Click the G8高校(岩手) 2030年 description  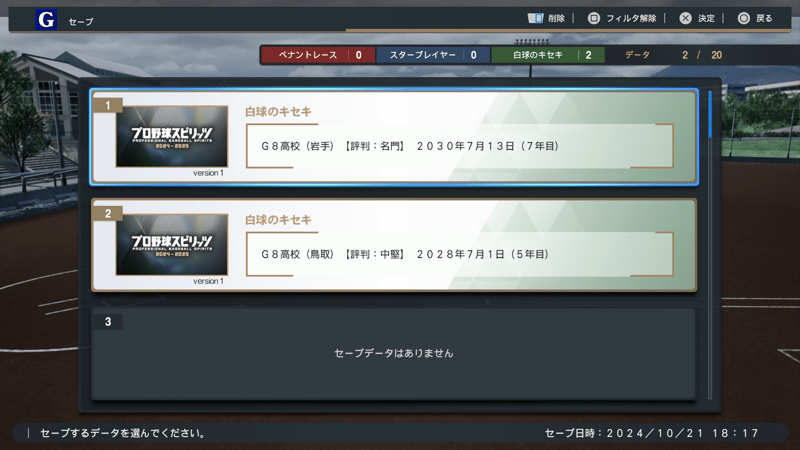click(x=410, y=146)
